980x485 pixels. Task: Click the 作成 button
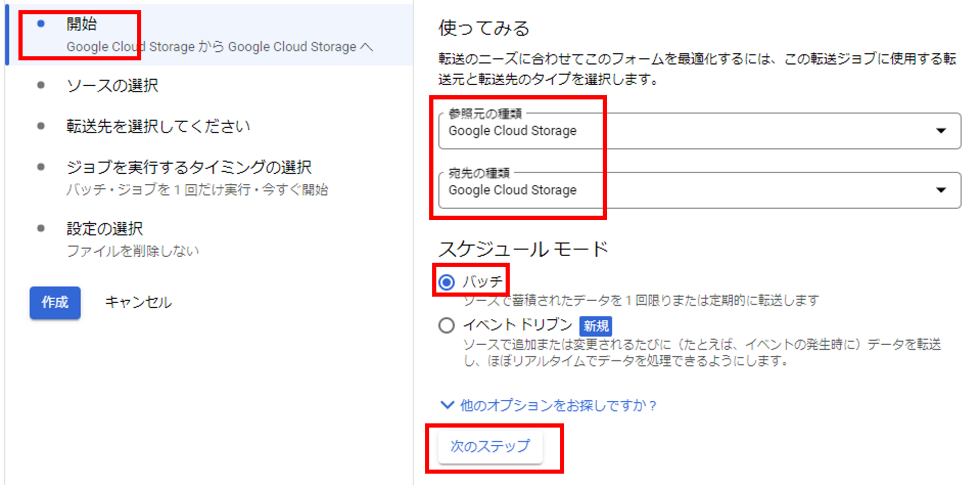(x=55, y=302)
